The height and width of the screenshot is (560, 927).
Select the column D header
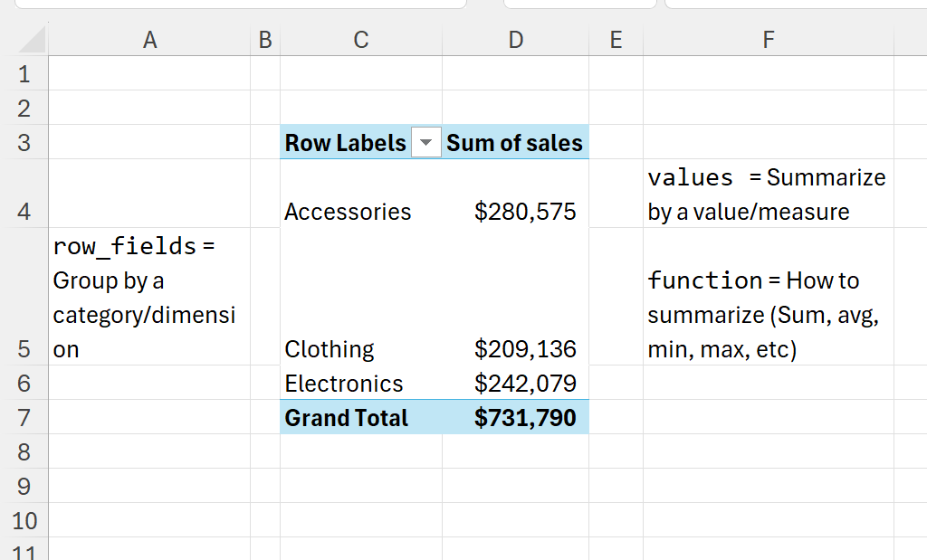[x=515, y=40]
